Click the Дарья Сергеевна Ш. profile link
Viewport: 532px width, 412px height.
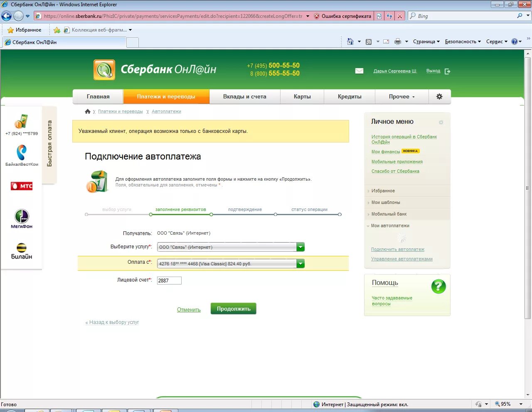395,71
